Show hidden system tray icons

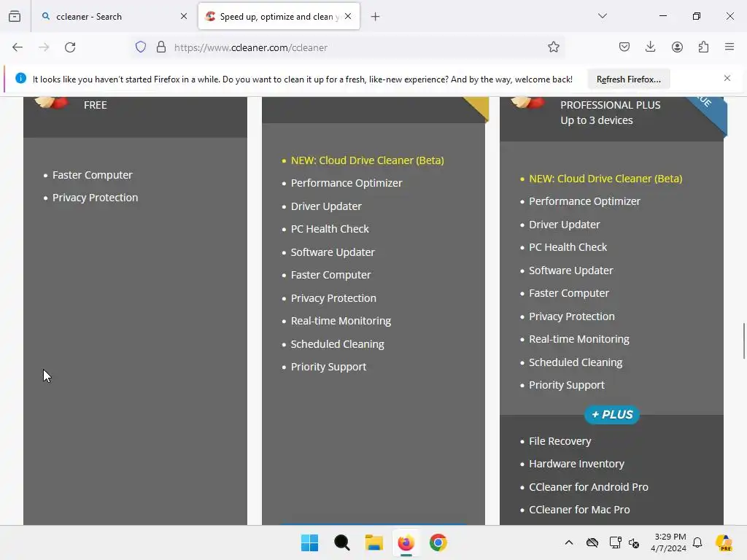(569, 542)
